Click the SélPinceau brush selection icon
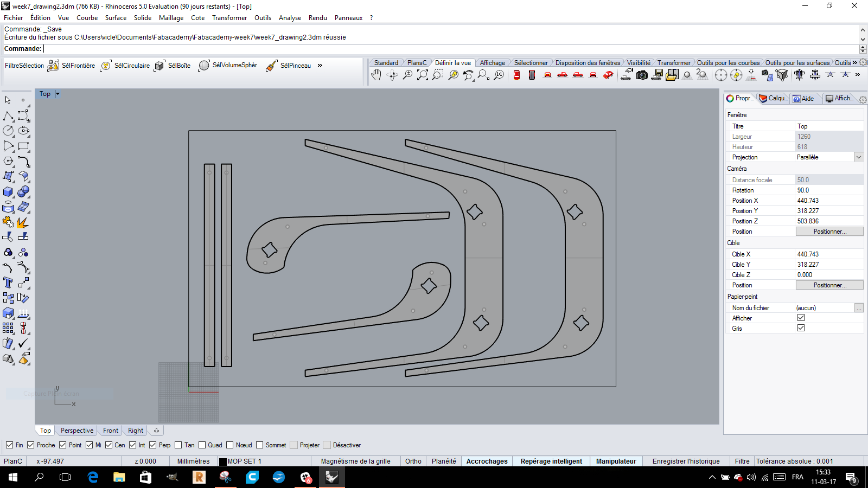The image size is (868, 488). tap(272, 66)
